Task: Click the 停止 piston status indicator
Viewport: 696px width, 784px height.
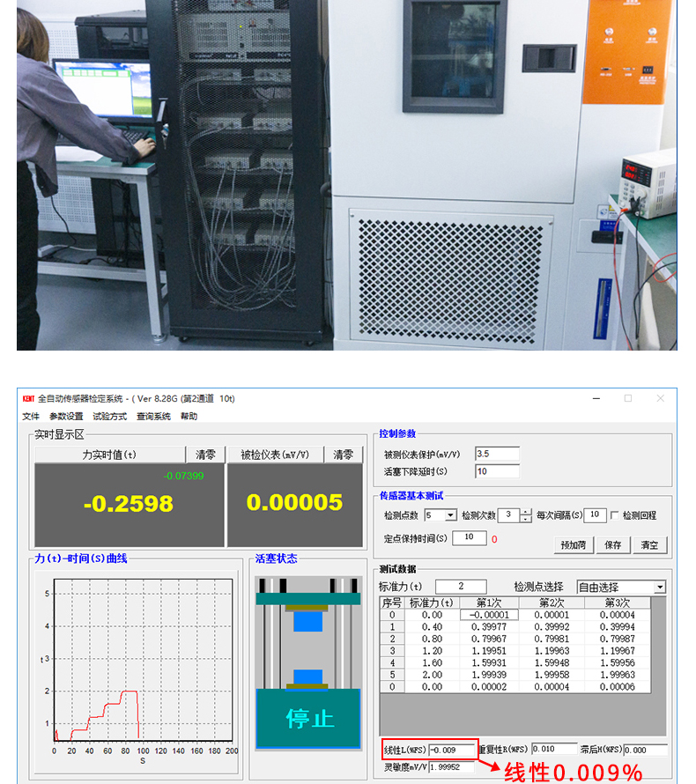Action: tap(308, 717)
